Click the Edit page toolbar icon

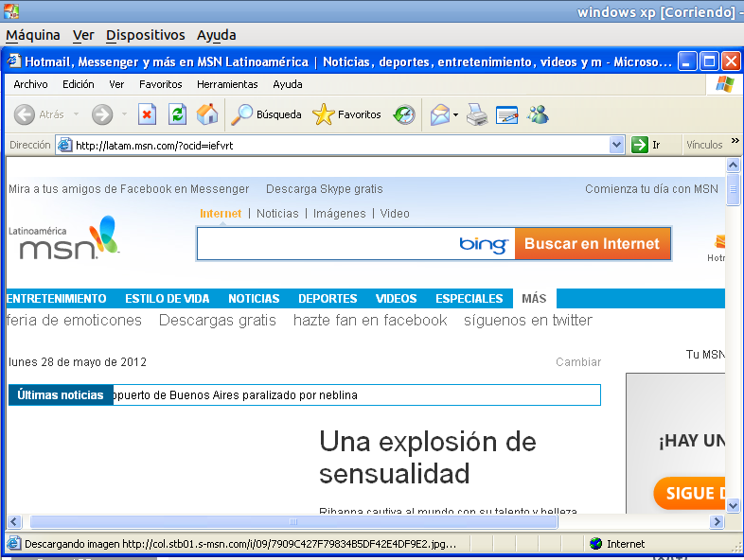pyautogui.click(x=506, y=114)
